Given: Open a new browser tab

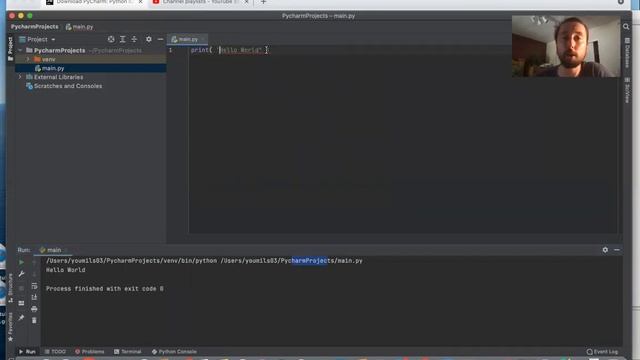Looking at the screenshot, I should [263, 2].
